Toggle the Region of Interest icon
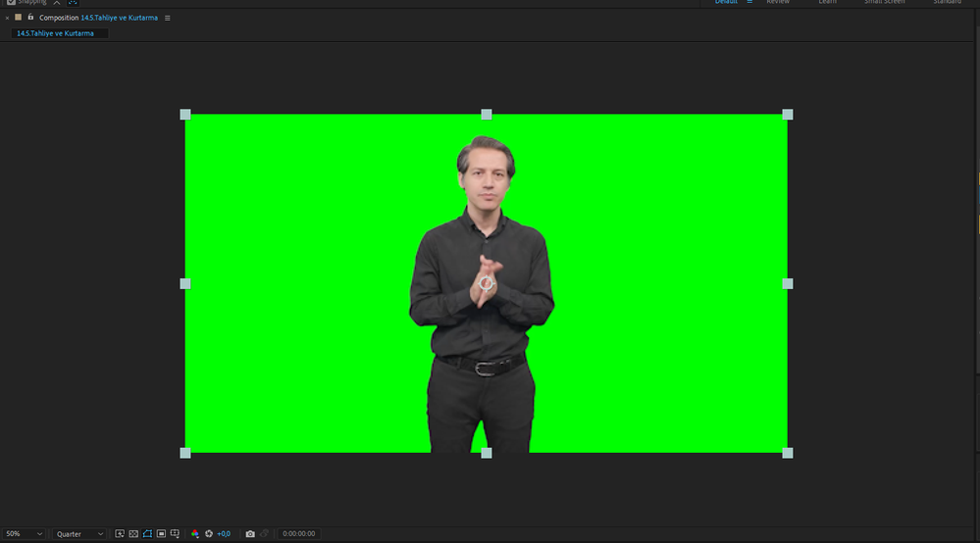This screenshot has height=543, width=980. (161, 533)
